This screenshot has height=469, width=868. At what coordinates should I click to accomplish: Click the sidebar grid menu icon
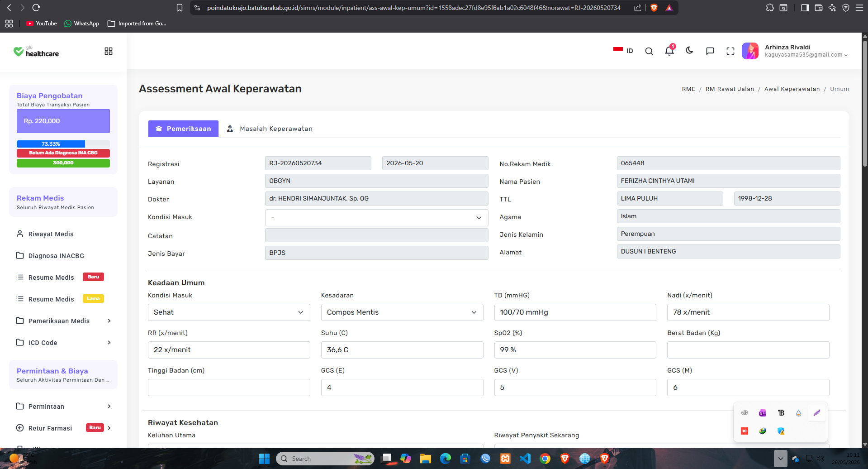point(109,51)
